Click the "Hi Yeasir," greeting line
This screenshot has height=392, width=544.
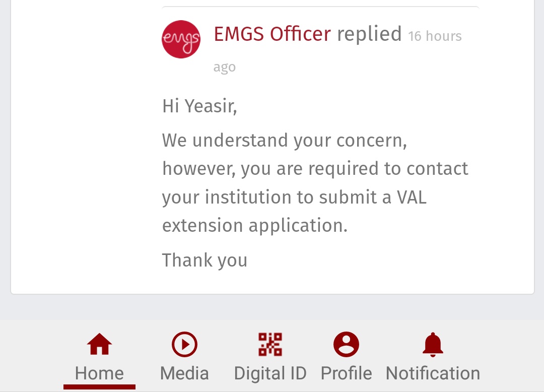tap(199, 106)
